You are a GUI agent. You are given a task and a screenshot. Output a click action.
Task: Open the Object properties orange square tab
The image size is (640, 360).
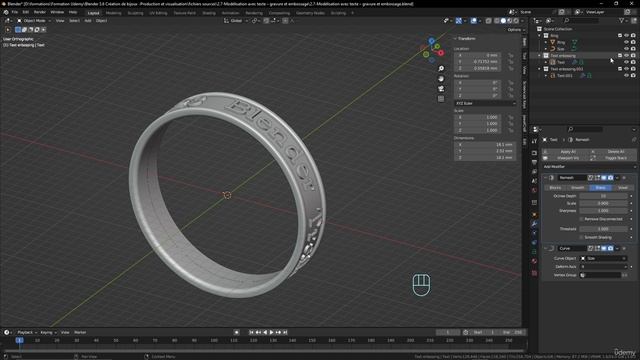[x=534, y=214]
